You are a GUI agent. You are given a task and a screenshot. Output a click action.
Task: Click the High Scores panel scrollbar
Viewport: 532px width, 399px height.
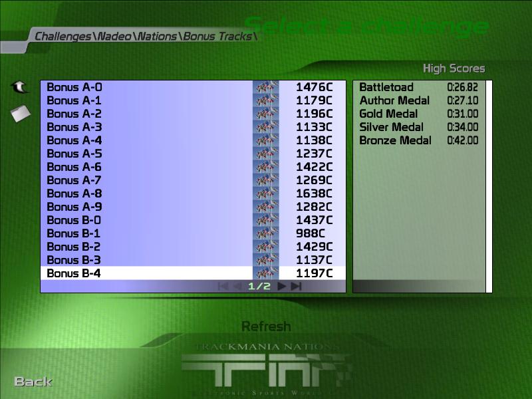pyautogui.click(x=489, y=186)
